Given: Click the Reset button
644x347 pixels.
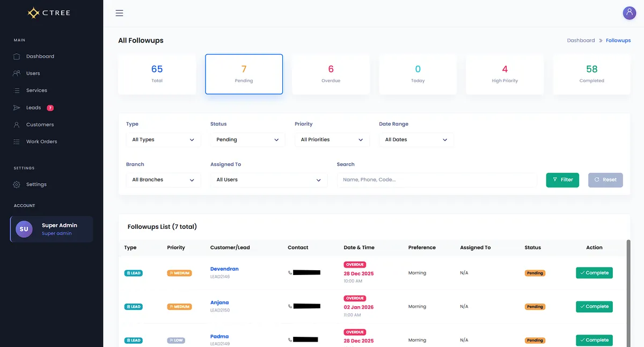Looking at the screenshot, I should (605, 180).
